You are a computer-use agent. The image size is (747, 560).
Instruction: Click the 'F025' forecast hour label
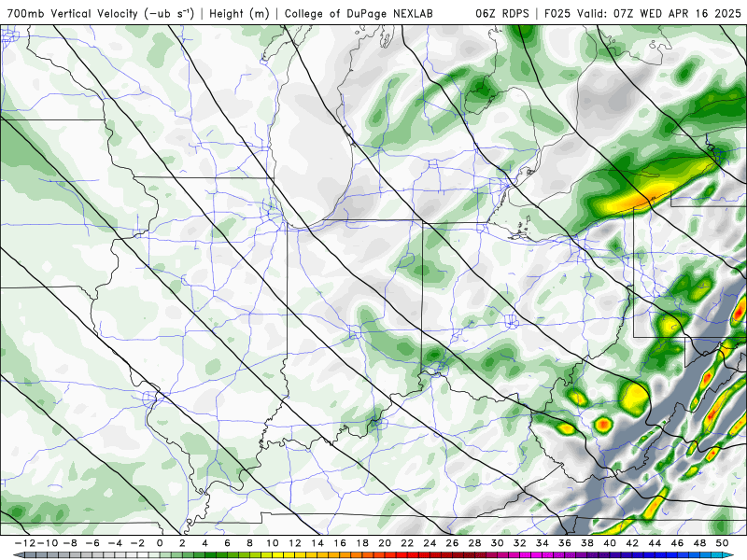(557, 13)
